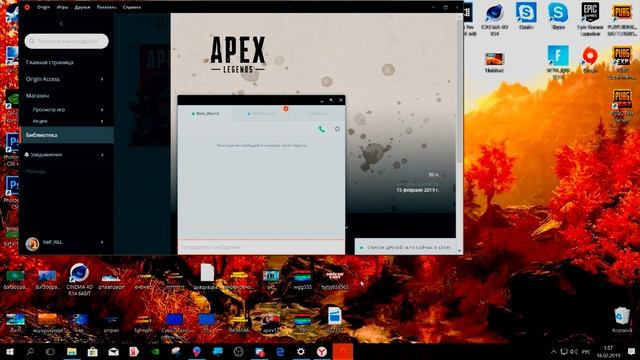640x360 pixels.
Task: Focus the Origin sidebar search field
Action: pos(67,41)
